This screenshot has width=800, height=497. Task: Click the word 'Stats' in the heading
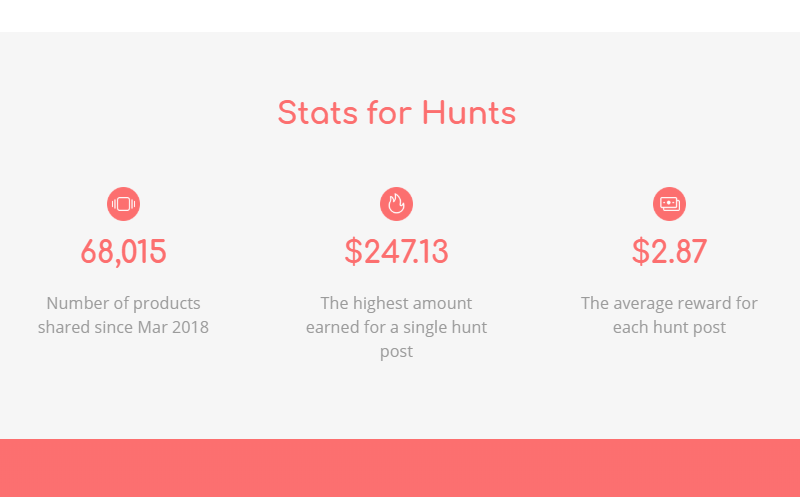pos(317,113)
